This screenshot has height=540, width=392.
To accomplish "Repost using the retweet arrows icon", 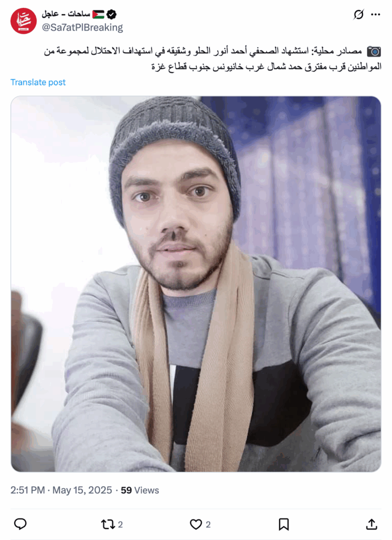I will click(x=108, y=524).
